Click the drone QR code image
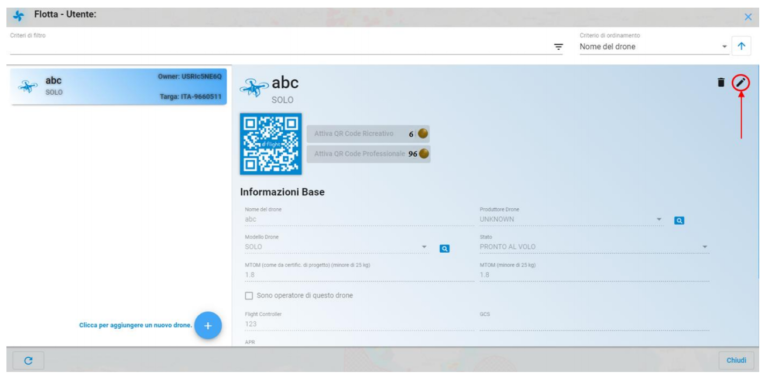This screenshot has width=768, height=379. pos(270,144)
